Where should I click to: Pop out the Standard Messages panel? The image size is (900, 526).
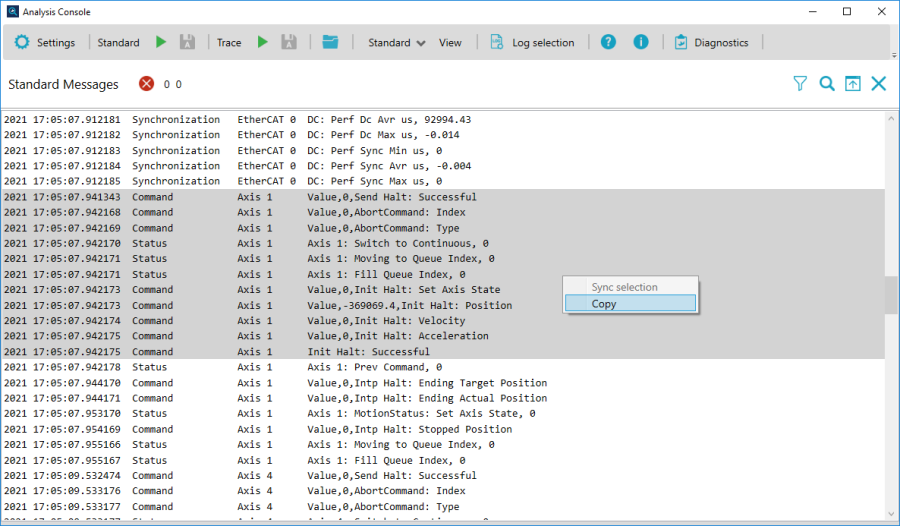[x=853, y=84]
